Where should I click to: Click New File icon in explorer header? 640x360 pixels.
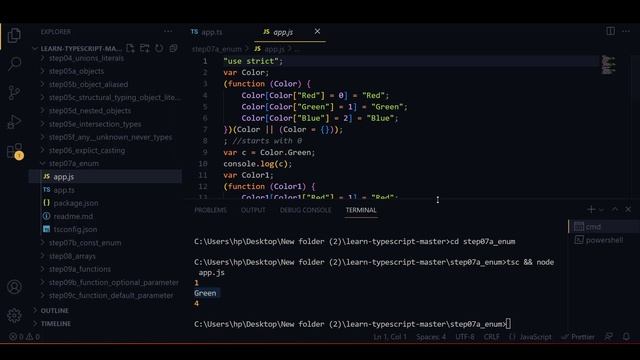tap(130, 48)
